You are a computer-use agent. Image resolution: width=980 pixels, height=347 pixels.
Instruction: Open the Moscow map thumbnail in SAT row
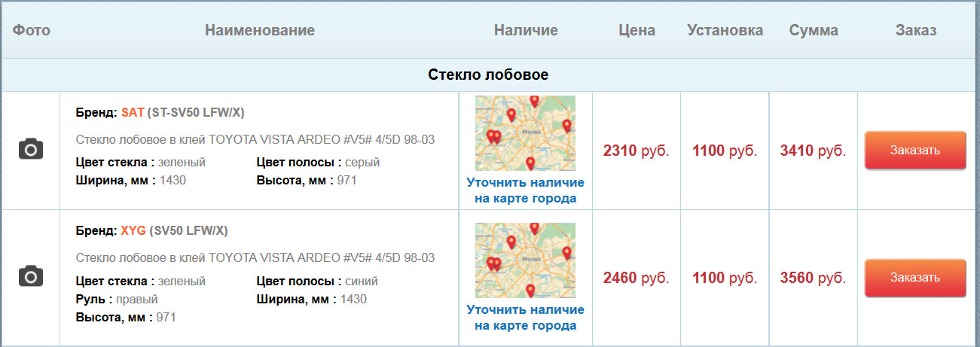point(525,133)
